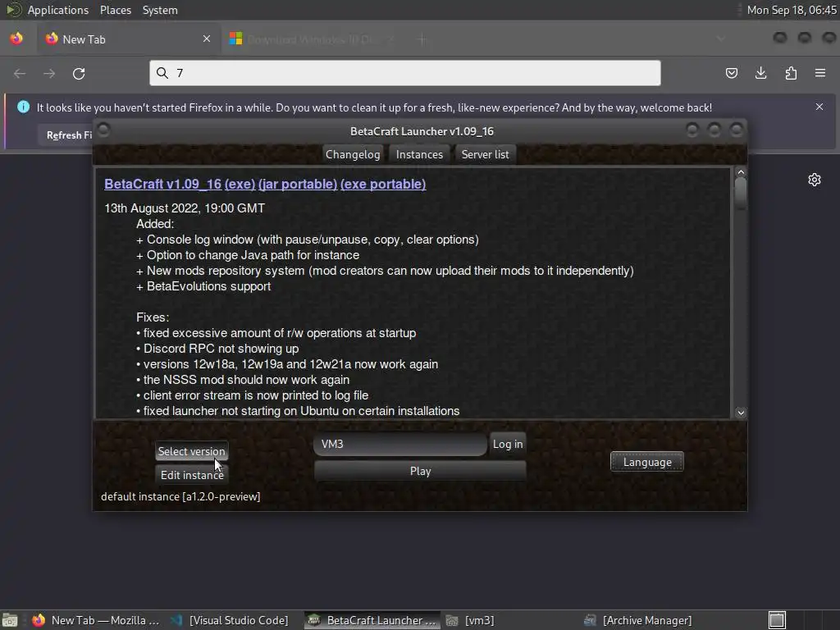The image size is (840, 630).
Task: Open the Firefox extensions icon
Action: (x=791, y=73)
